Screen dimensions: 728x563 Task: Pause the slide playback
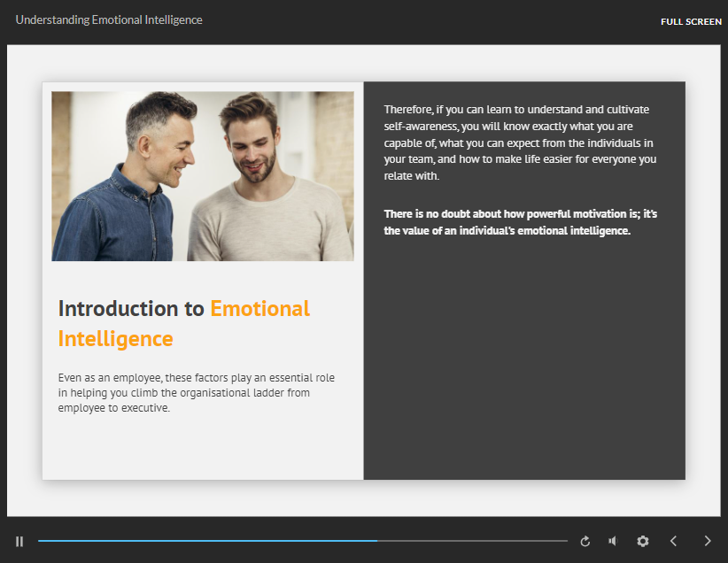coord(19,541)
